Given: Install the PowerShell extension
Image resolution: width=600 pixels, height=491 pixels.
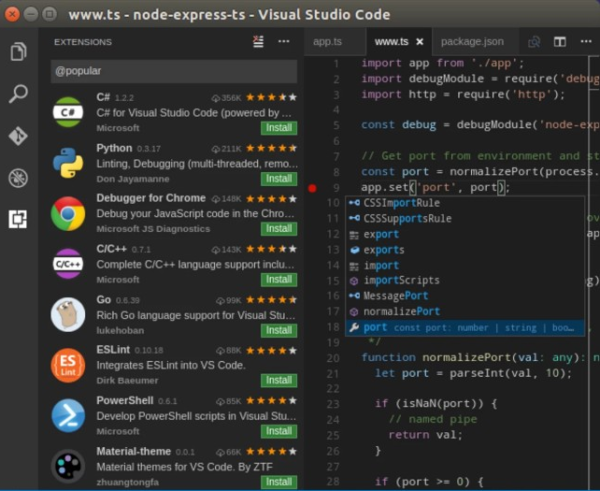Looking at the screenshot, I should tap(279, 431).
